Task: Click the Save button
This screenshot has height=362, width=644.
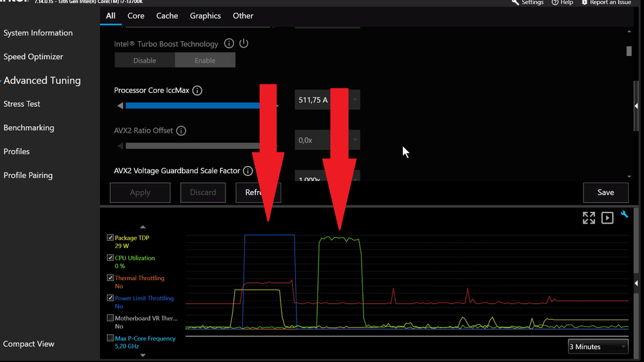Action: (605, 193)
